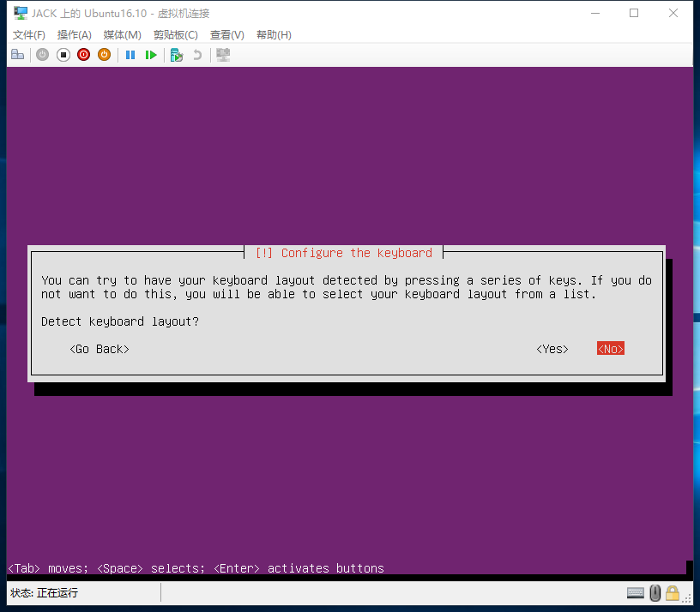The height and width of the screenshot is (612, 700).
Task: Open the 媒体(M) menu
Action: 122,35
